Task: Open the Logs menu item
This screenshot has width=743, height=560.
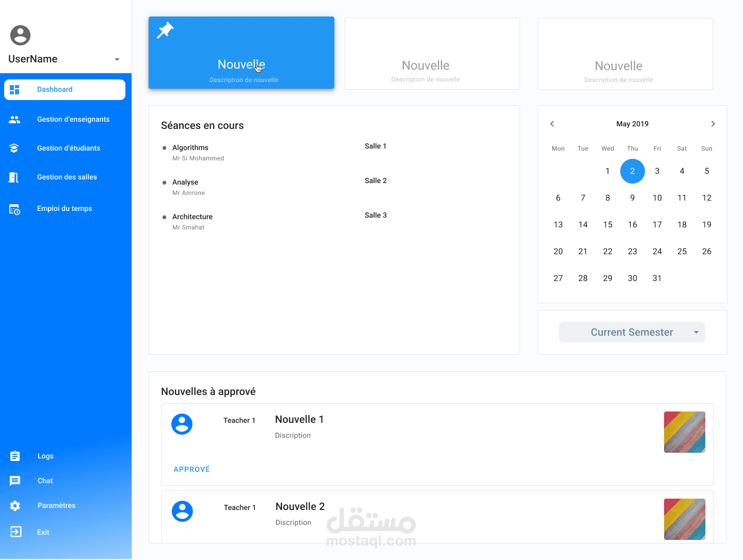Action: (x=45, y=456)
